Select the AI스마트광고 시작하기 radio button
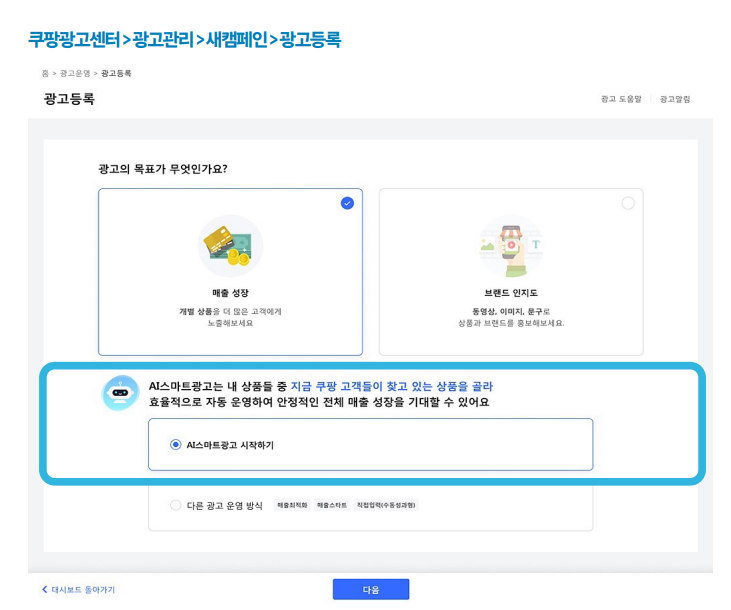 pyautogui.click(x=175, y=444)
